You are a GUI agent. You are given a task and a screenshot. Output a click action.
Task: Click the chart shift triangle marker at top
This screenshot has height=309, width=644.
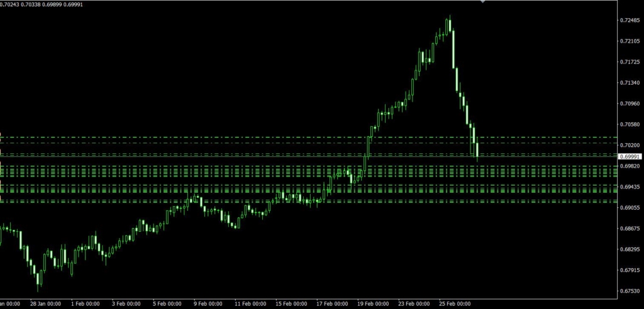(483, 1)
